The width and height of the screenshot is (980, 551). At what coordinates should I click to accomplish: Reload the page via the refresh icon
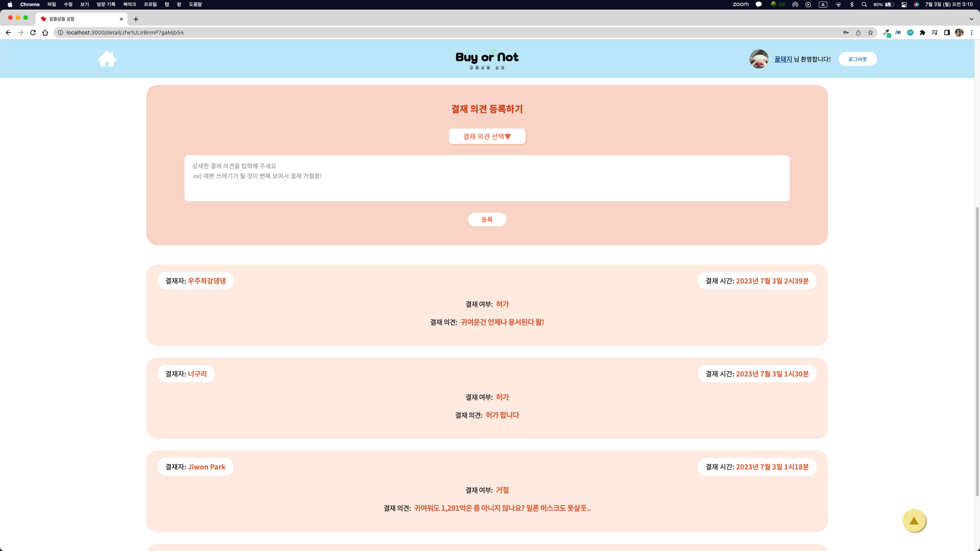[x=33, y=33]
